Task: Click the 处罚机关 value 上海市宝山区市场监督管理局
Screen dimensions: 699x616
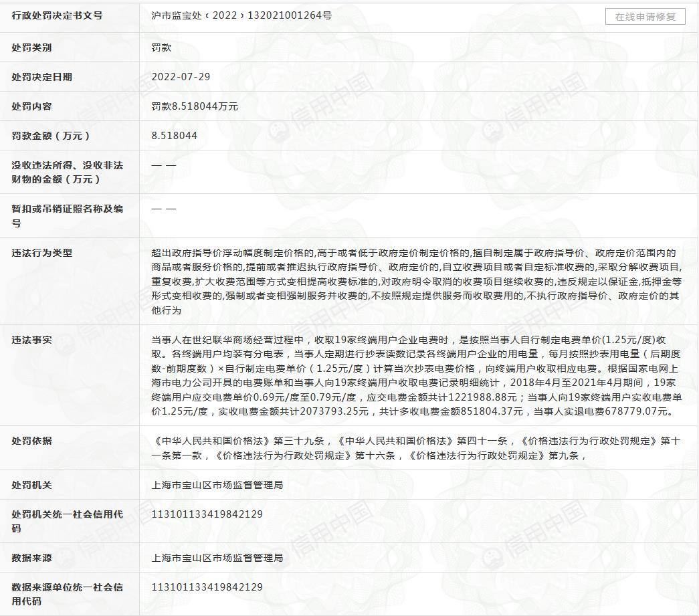Action: click(x=217, y=485)
